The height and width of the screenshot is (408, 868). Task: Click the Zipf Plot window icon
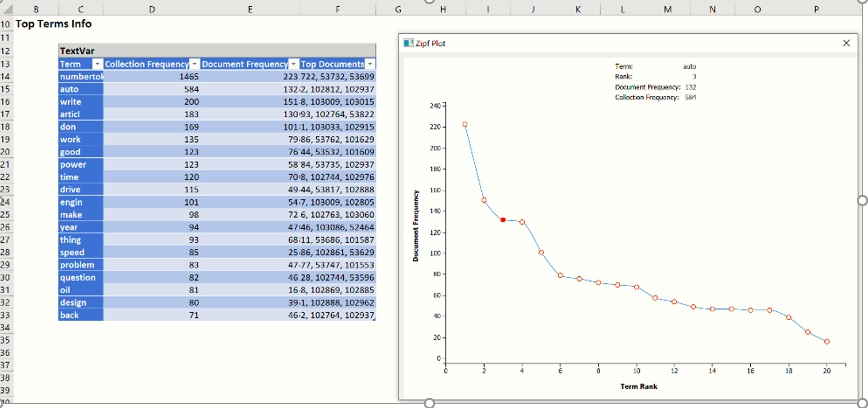[407, 44]
